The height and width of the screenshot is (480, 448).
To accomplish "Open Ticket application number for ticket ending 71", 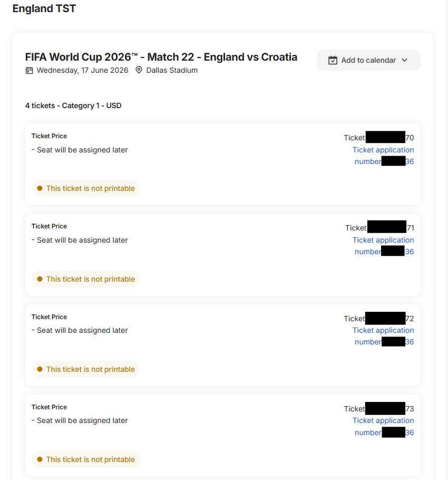I will coord(383,245).
